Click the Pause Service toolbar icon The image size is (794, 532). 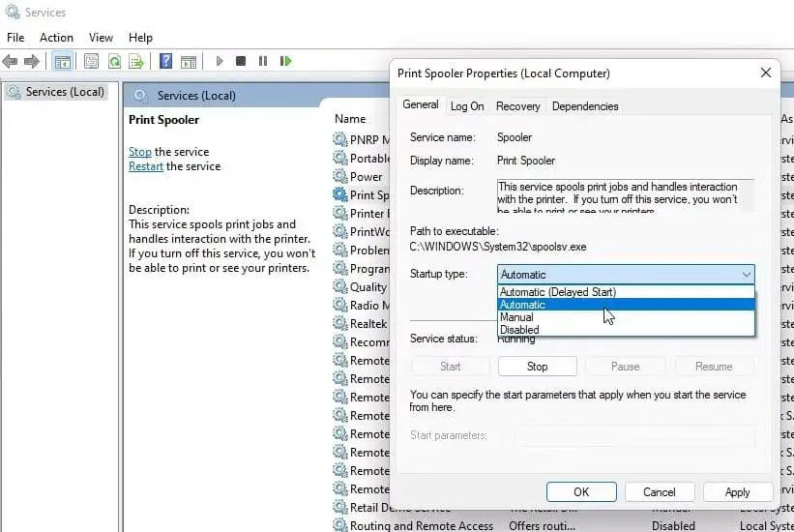pyautogui.click(x=263, y=61)
